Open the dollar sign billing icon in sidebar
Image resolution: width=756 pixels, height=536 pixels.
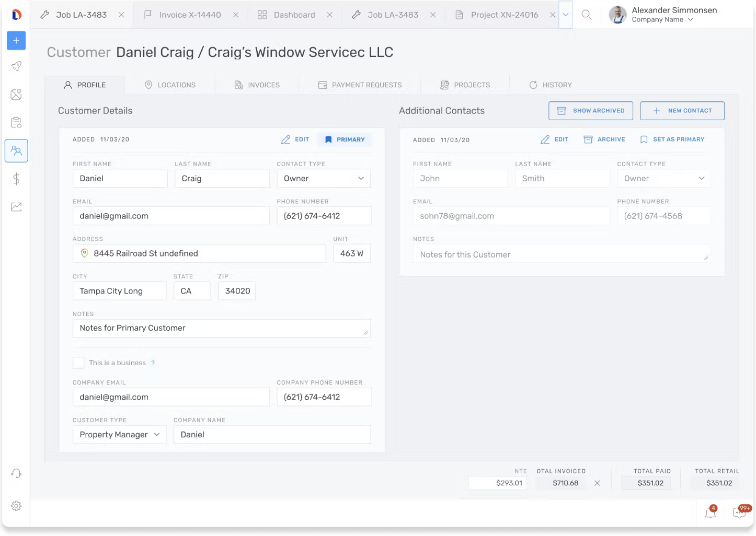(x=16, y=179)
